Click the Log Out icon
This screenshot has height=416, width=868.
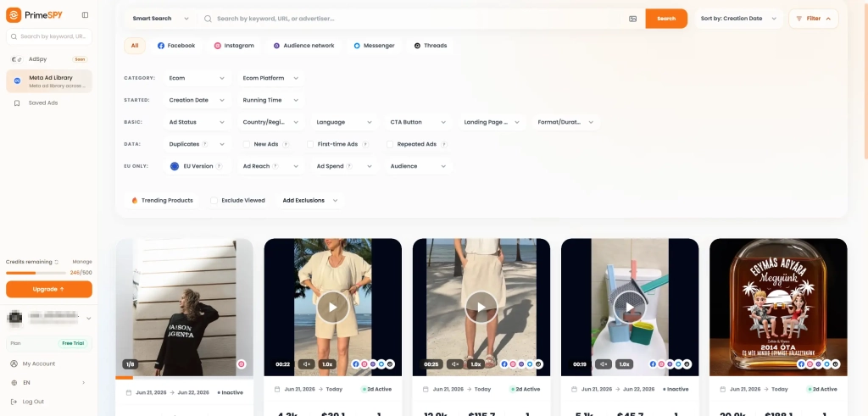tap(14, 402)
